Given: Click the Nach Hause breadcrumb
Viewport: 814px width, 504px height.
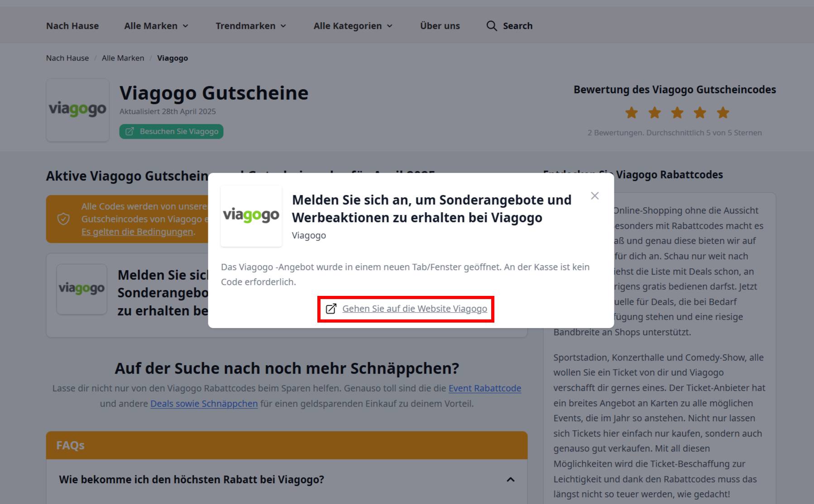Looking at the screenshot, I should click(67, 58).
